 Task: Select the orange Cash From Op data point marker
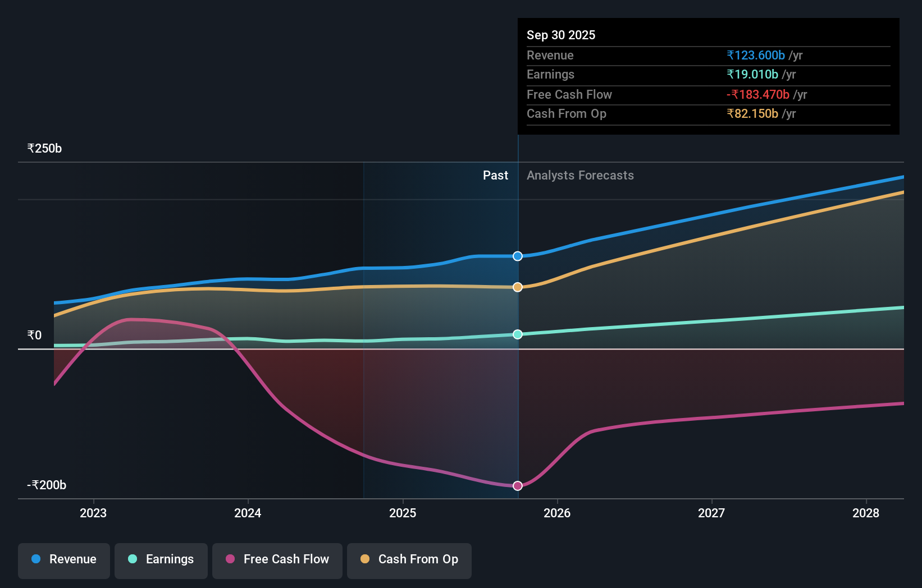coord(517,287)
